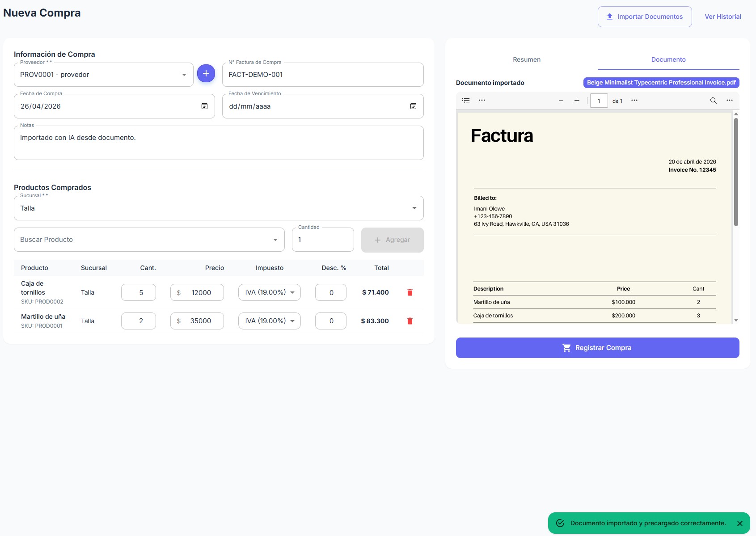756x536 pixels.
Task: Open the Ver Historial link
Action: tap(723, 17)
